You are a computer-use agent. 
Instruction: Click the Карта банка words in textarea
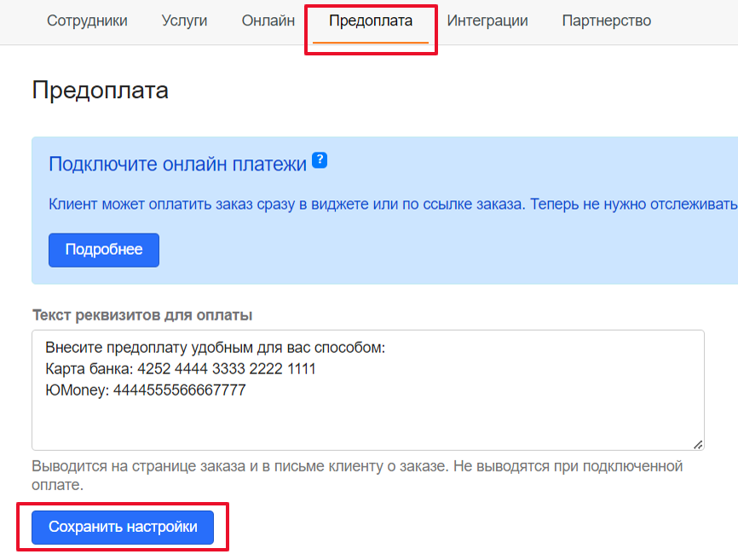tap(88, 369)
